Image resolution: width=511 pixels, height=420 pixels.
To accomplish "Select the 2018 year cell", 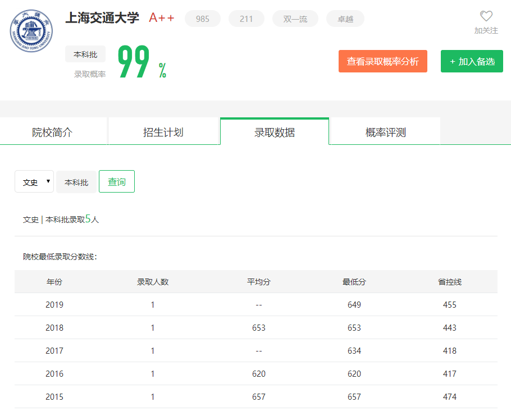I will click(x=54, y=327).
